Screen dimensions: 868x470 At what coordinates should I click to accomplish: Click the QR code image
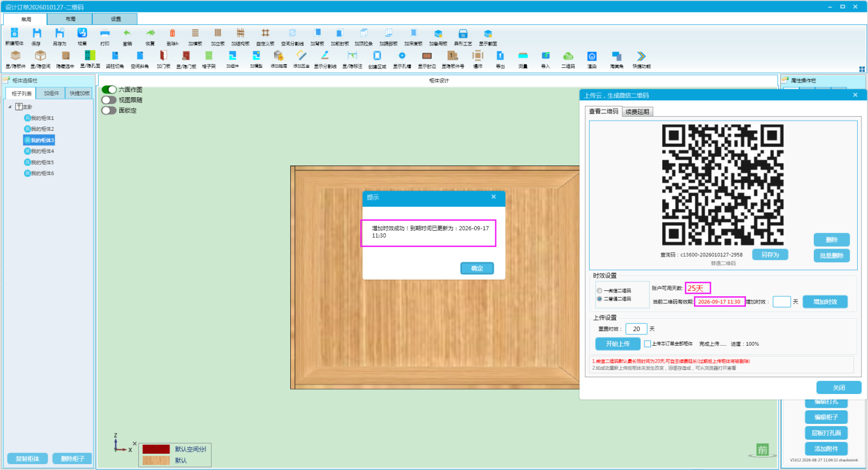pos(723,185)
